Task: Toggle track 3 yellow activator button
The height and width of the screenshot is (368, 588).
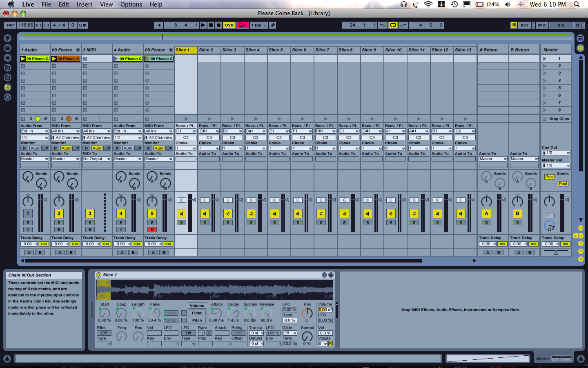Action: click(x=90, y=213)
